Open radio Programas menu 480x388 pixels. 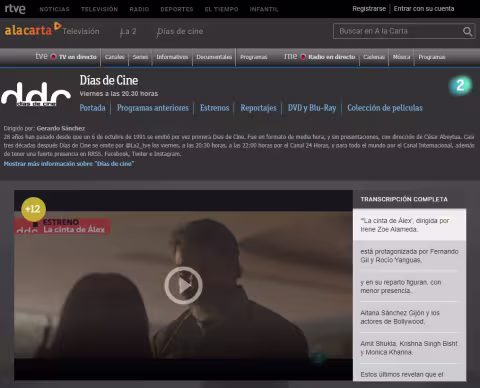(x=432, y=57)
